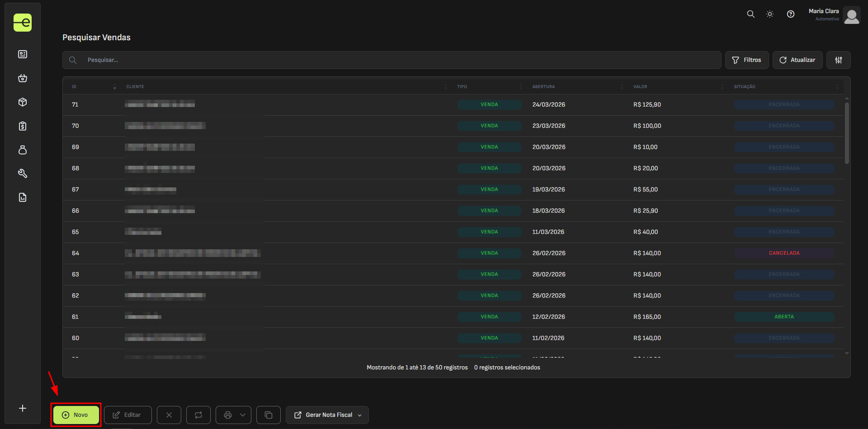Select the wrench sidebar icon

click(23, 173)
